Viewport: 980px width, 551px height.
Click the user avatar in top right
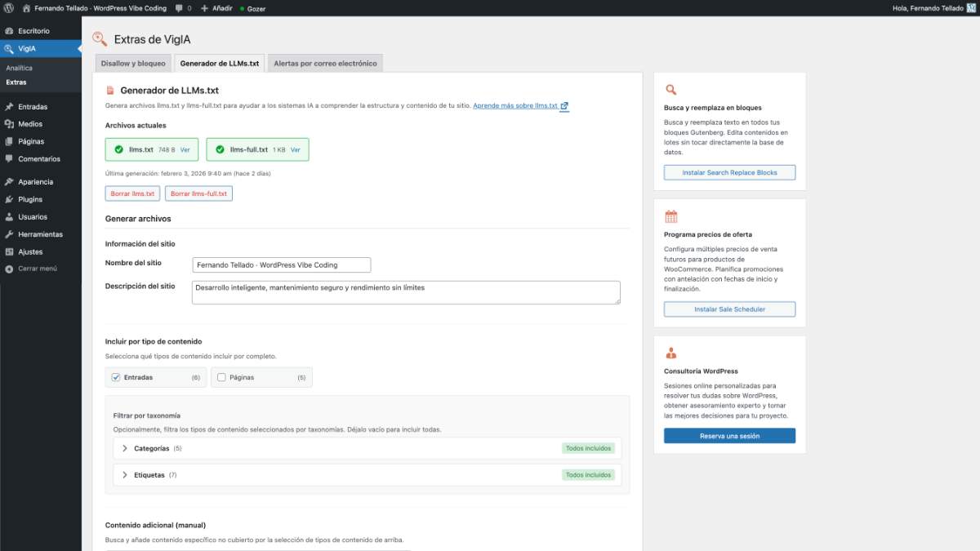971,8
